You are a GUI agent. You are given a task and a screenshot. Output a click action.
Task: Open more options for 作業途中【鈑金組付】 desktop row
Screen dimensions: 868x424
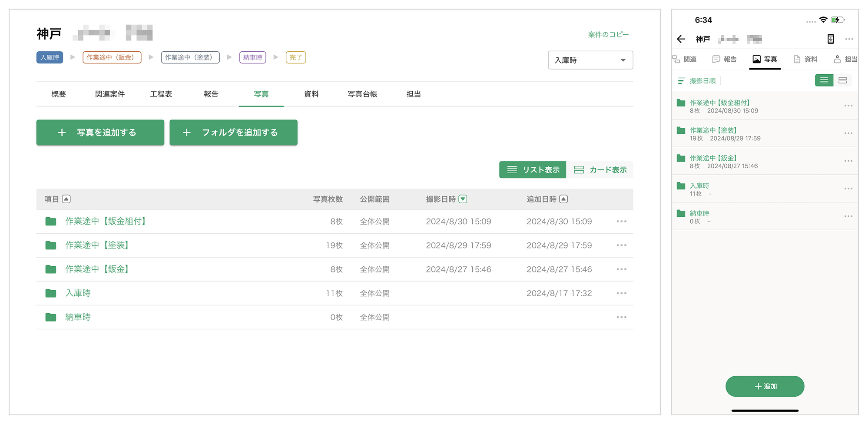tap(621, 222)
